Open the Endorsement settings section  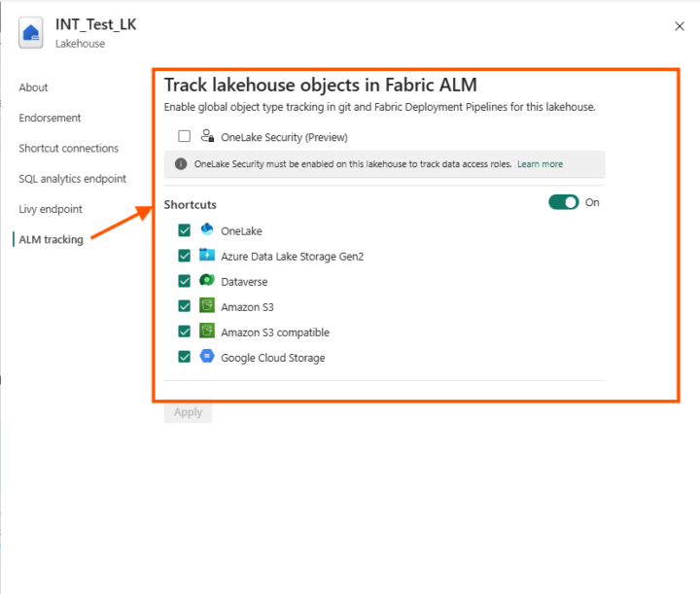tap(50, 118)
